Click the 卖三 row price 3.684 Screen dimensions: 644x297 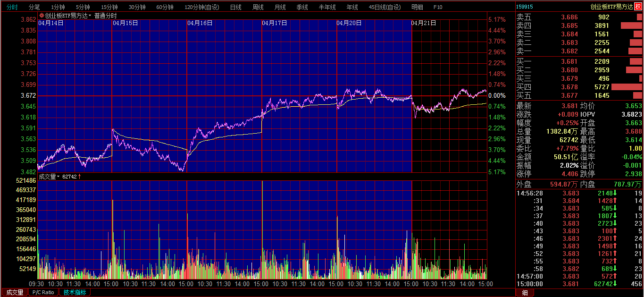click(569, 34)
